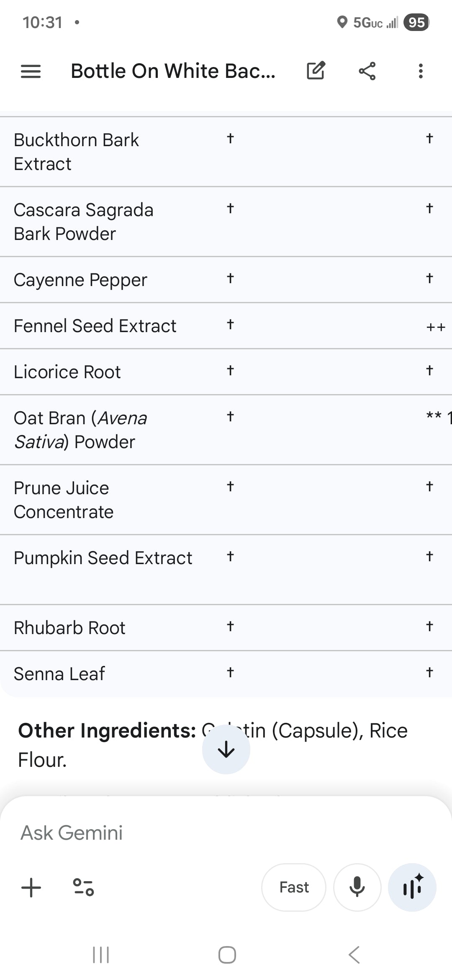Open the hamburger navigation menu
This screenshot has width=452, height=980.
point(31,71)
